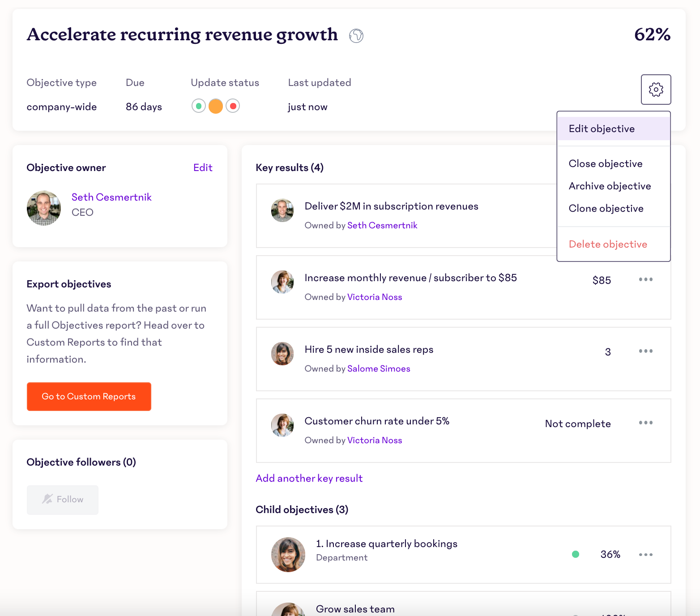
Task: Open options for Hire 5 reps key result
Action: (x=646, y=351)
